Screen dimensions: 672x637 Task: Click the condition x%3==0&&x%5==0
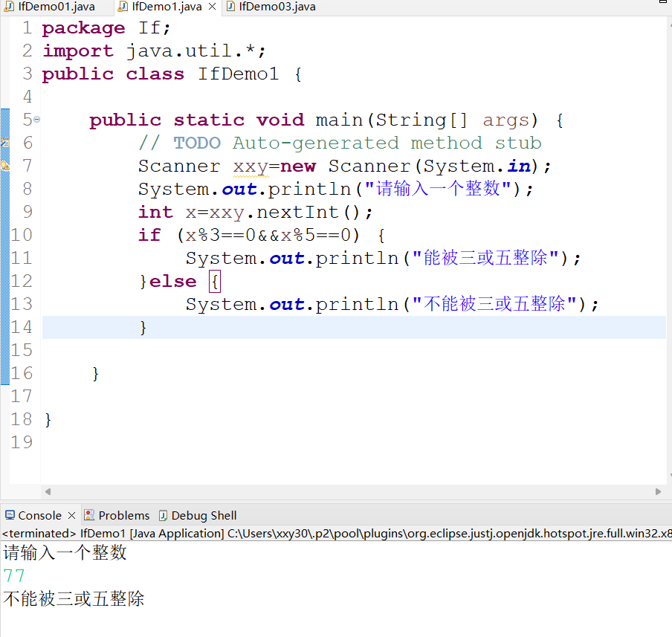click(268, 236)
